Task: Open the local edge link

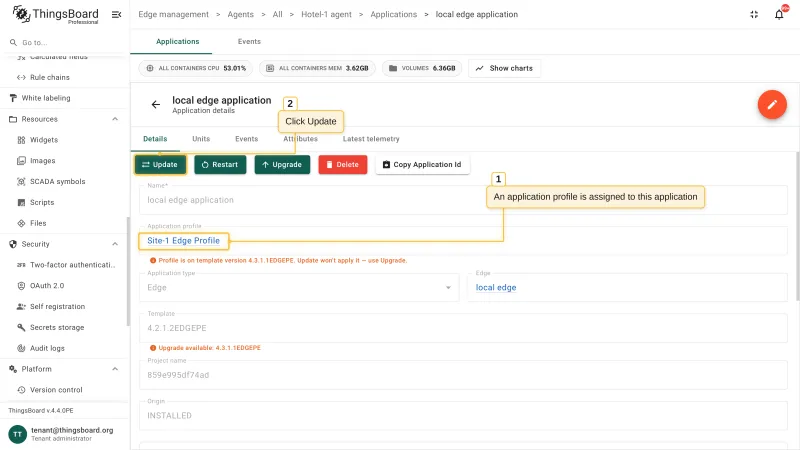Action: (496, 288)
